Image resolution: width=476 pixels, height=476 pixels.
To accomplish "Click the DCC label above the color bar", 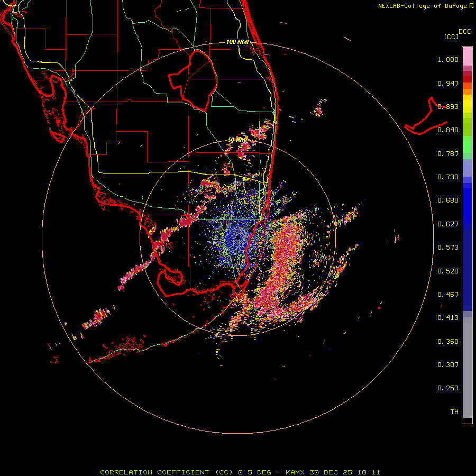I will 464,32.
